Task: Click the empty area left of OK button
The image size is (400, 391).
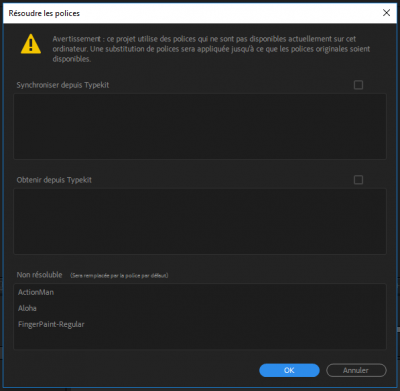Action: coord(133,370)
